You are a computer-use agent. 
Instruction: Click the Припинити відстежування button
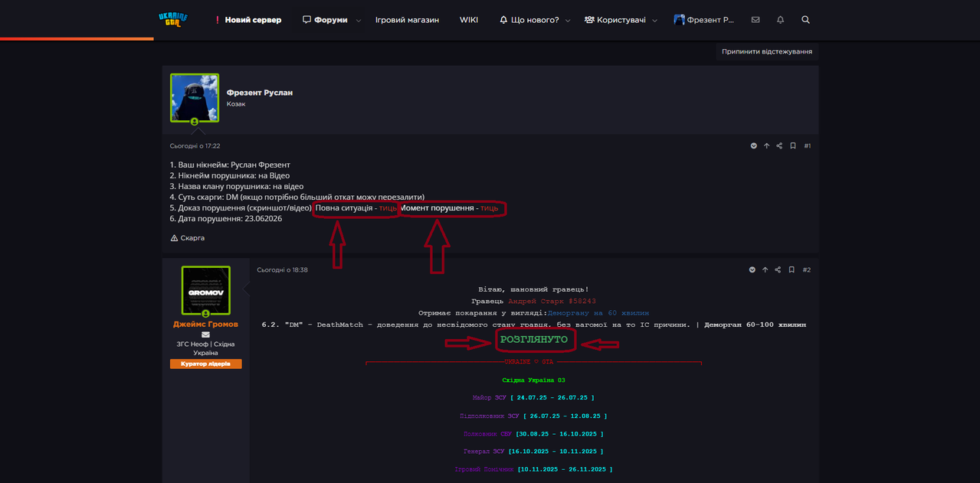[x=767, y=51]
